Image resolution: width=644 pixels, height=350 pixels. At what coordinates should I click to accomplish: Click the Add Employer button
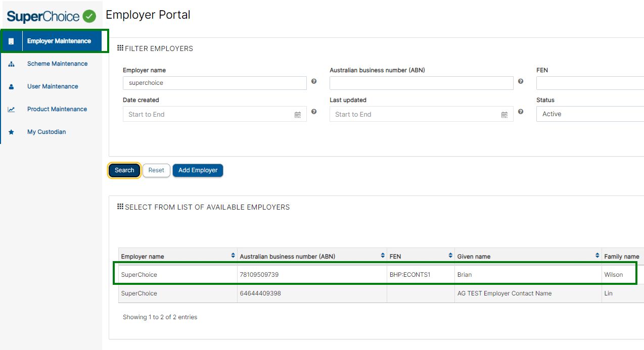[198, 170]
